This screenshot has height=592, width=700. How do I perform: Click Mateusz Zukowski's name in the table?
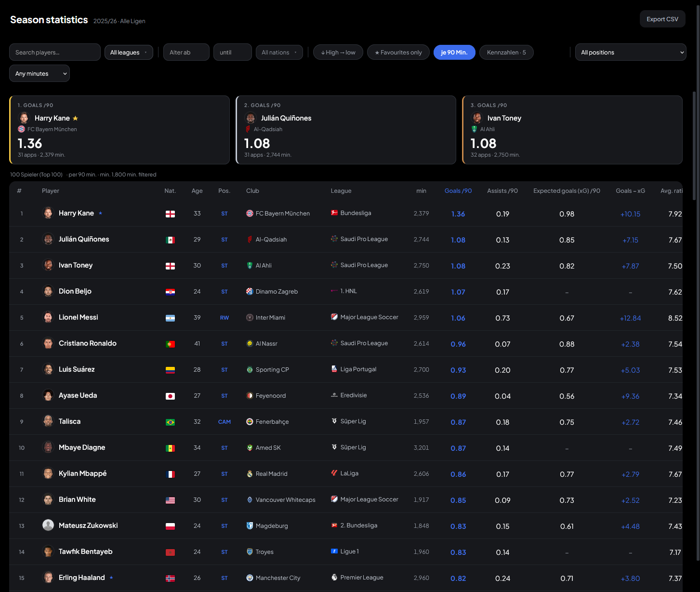pos(88,525)
